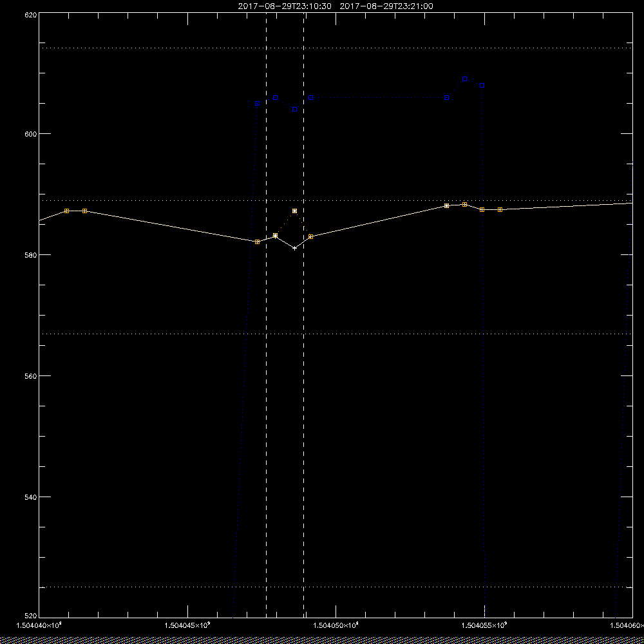Image resolution: width=644 pixels, height=644 pixels.
Task: Select the lowest blue square data point
Action: pyautogui.click(x=294, y=109)
